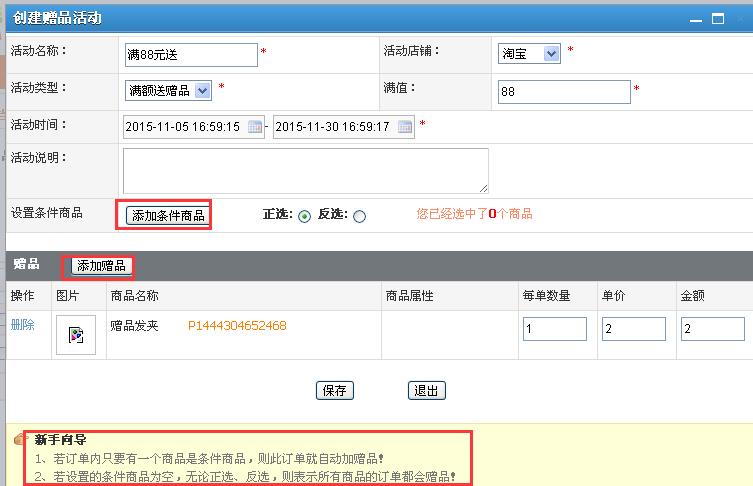
Task: Click the 满值 input field containing 88
Action: (563, 92)
